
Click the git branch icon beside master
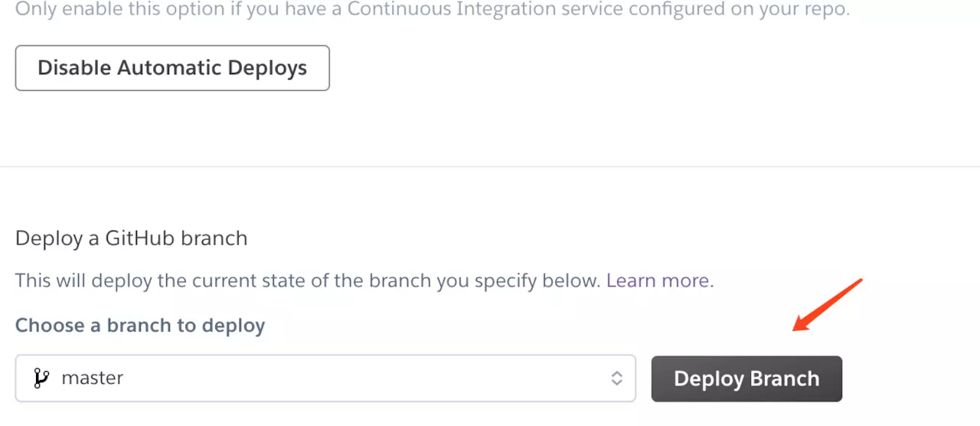41,378
